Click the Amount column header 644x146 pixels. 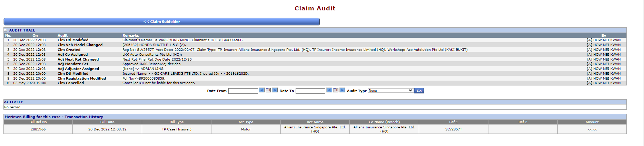[x=592, y=122]
